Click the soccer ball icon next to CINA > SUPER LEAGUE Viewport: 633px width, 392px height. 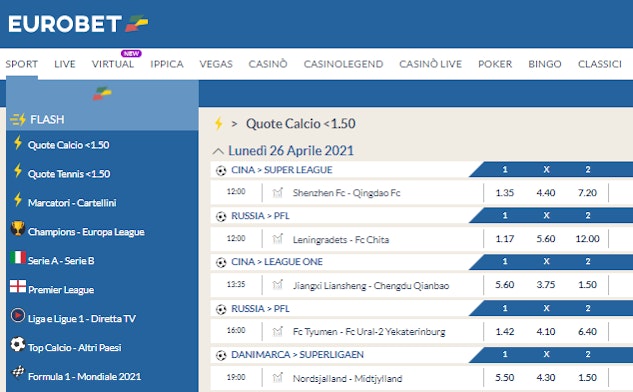pos(221,170)
